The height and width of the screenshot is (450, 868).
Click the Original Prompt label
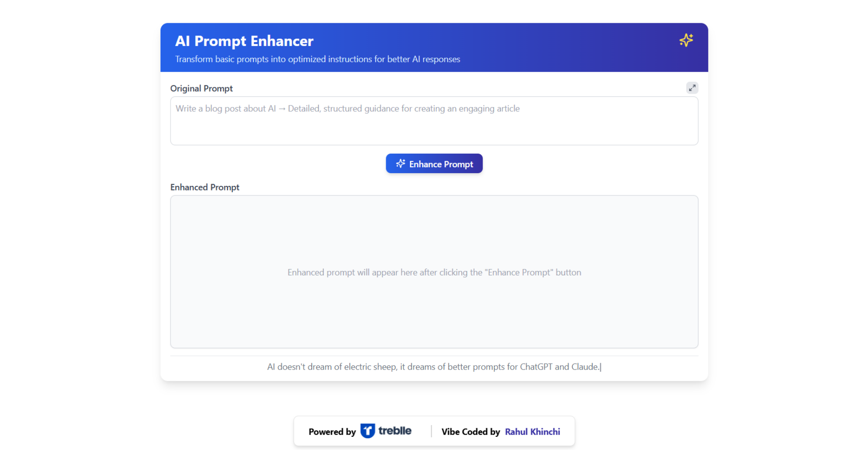click(201, 88)
